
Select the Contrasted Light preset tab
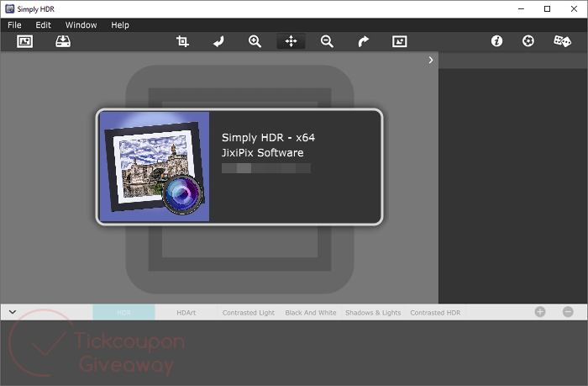(249, 312)
